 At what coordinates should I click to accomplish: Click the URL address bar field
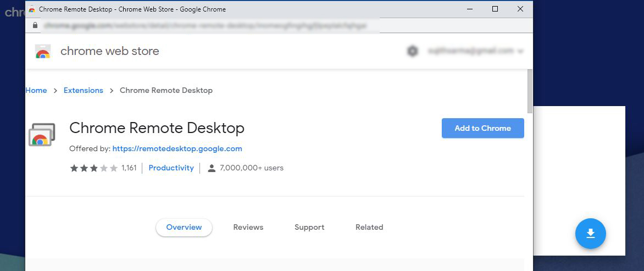point(206,25)
